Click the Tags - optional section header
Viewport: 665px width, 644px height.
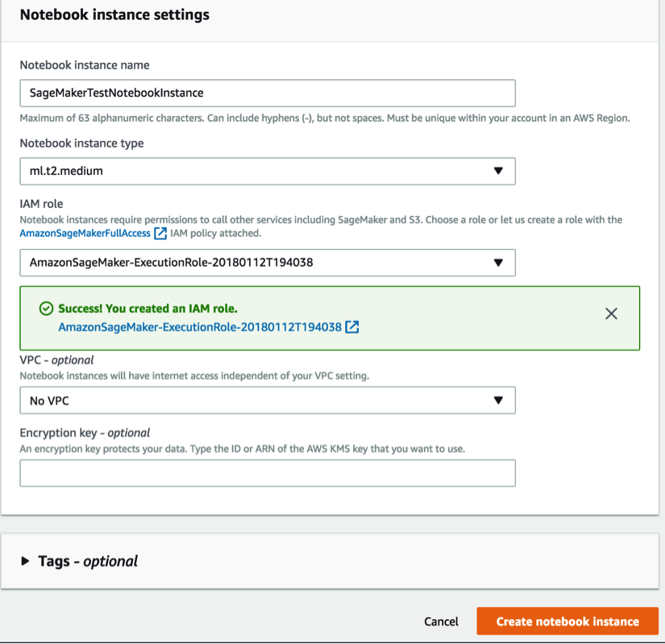tap(88, 561)
